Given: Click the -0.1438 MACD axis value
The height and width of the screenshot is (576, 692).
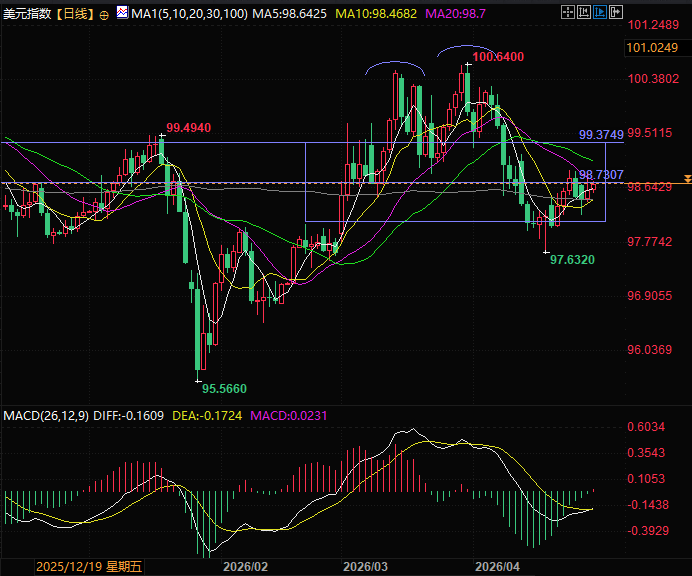Looking at the screenshot, I should [648, 505].
